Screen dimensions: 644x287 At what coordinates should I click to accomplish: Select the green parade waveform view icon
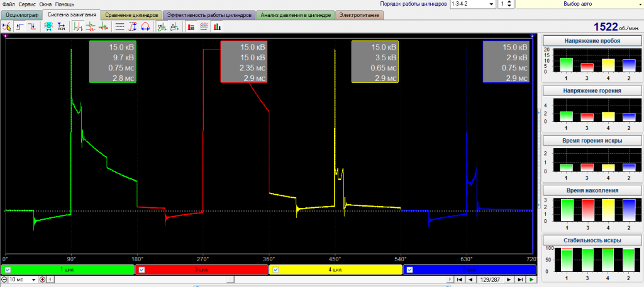coord(77,27)
